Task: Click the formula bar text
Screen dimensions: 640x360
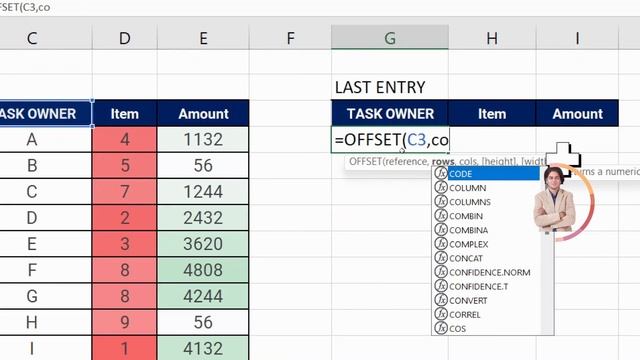Action: (x=25, y=7)
